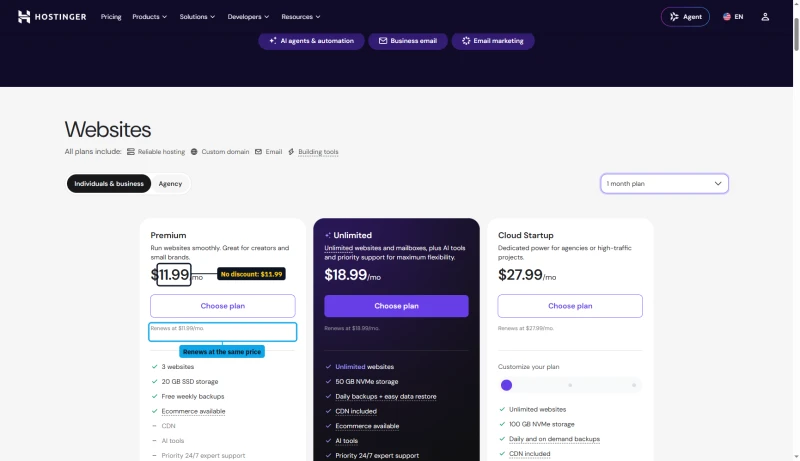Click AI tools in the Unlimited plan

point(346,441)
